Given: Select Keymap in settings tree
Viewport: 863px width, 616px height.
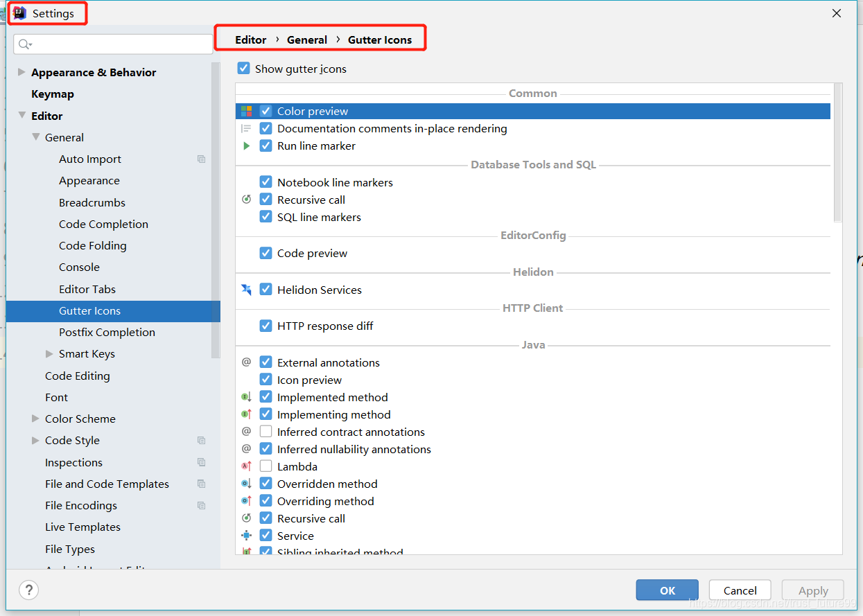Looking at the screenshot, I should (53, 94).
